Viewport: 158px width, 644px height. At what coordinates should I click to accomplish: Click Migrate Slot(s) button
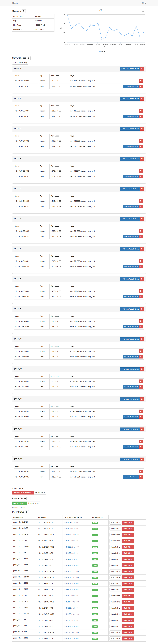(33, 503)
